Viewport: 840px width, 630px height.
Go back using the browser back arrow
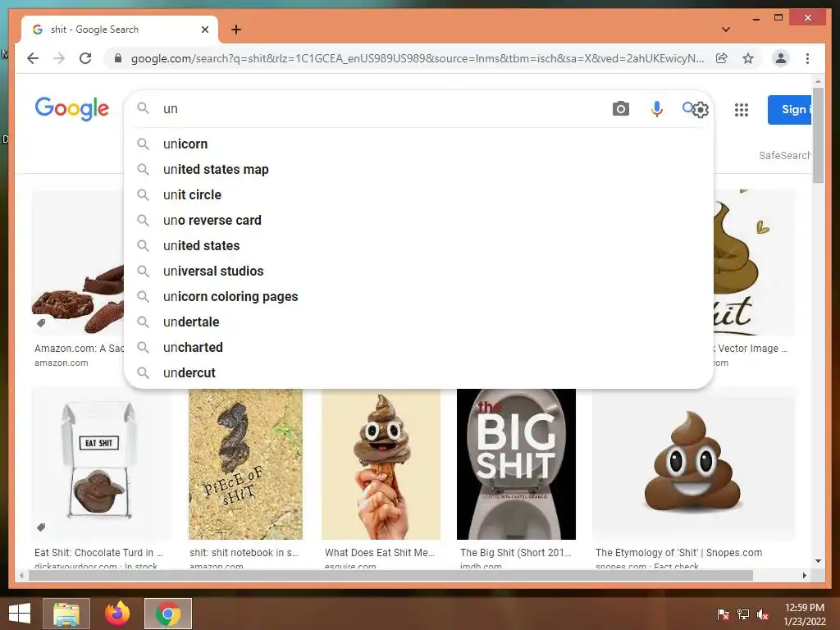click(x=33, y=58)
